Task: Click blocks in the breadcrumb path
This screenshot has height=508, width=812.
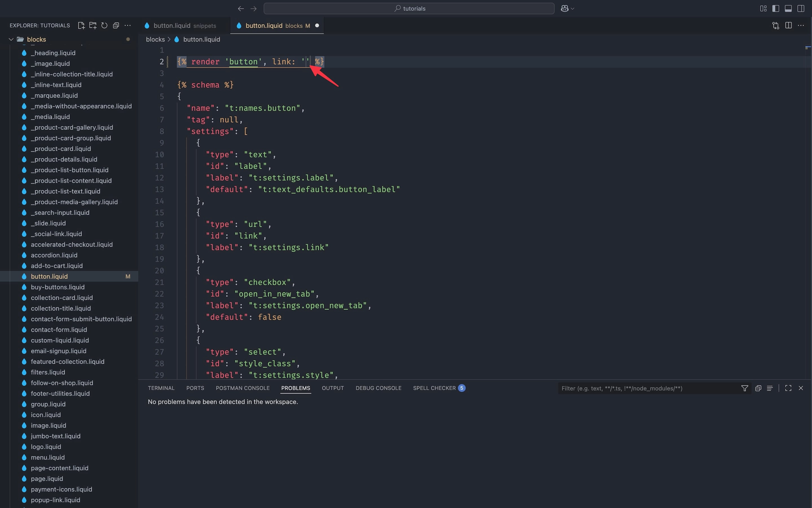Action: click(155, 39)
